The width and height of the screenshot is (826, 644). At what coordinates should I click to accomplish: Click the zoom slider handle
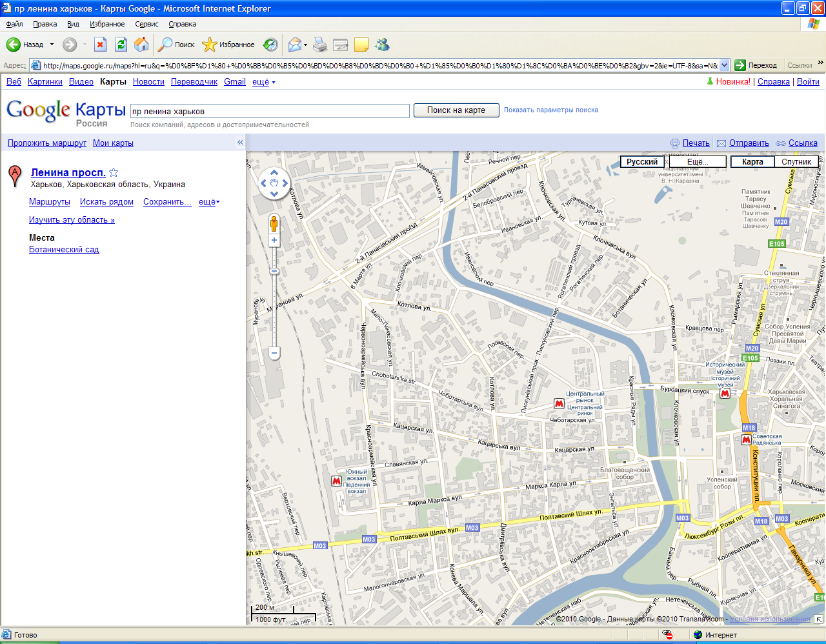[x=274, y=272]
